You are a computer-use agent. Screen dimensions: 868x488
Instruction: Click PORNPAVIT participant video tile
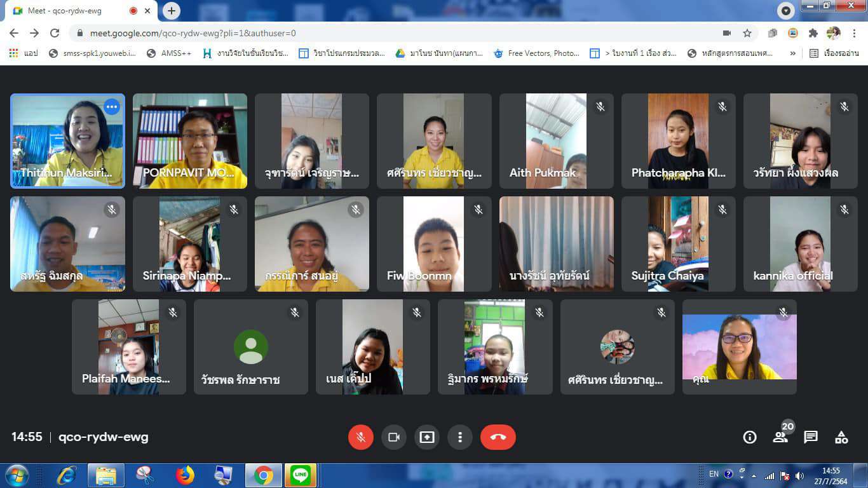[189, 141]
